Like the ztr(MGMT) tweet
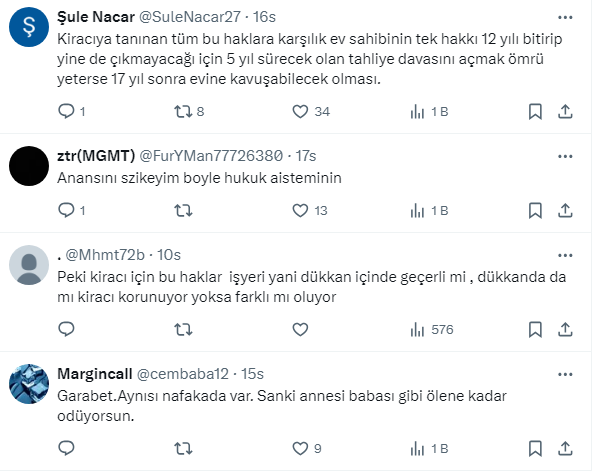The height and width of the screenshot is (471, 601). (297, 210)
